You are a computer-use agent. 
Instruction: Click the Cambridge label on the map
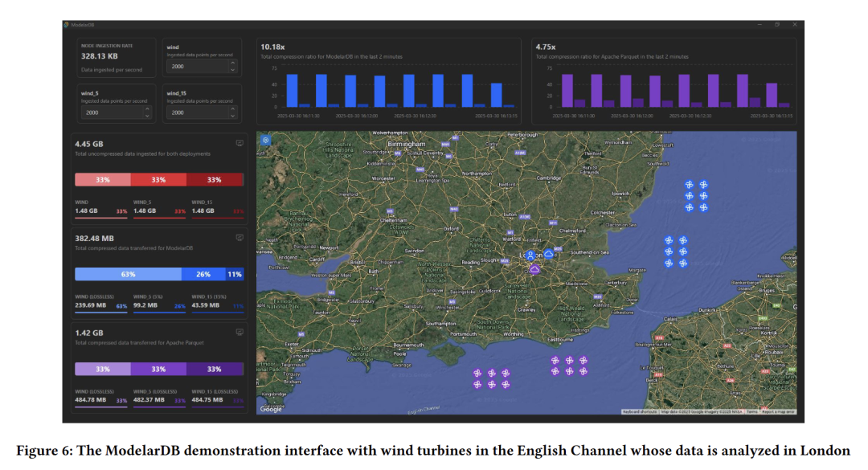point(549,178)
